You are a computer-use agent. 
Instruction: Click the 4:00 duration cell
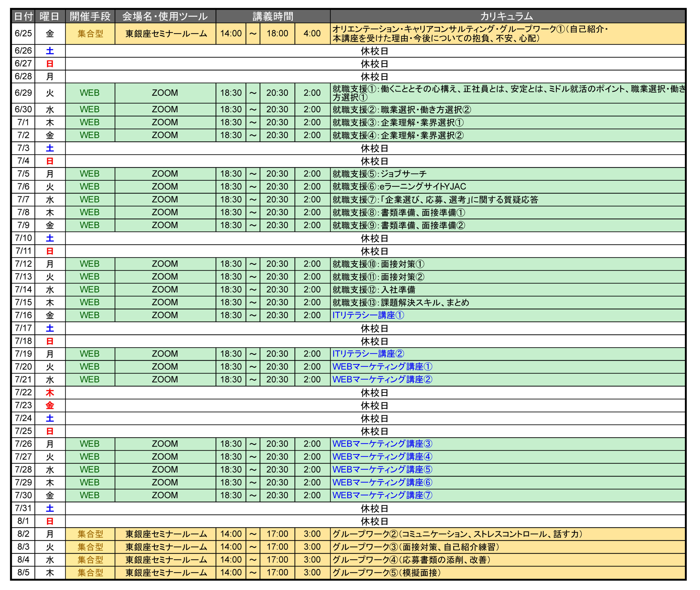tap(312, 33)
